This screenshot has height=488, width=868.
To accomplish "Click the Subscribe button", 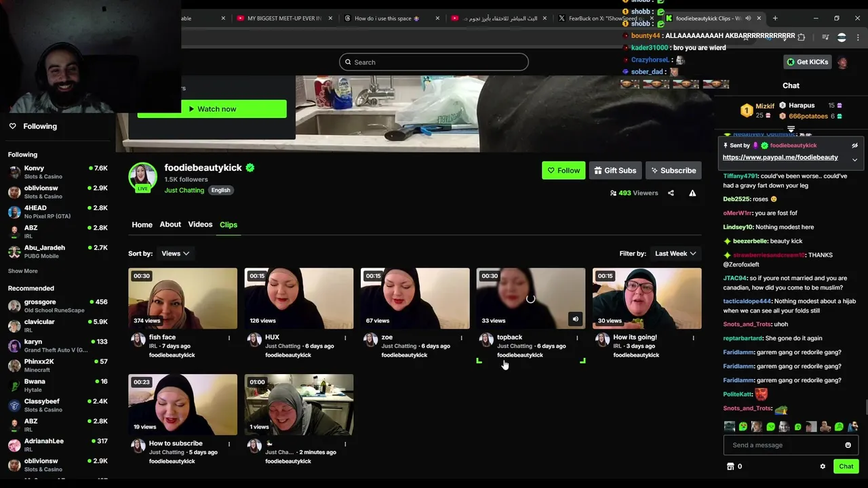I will click(x=673, y=171).
